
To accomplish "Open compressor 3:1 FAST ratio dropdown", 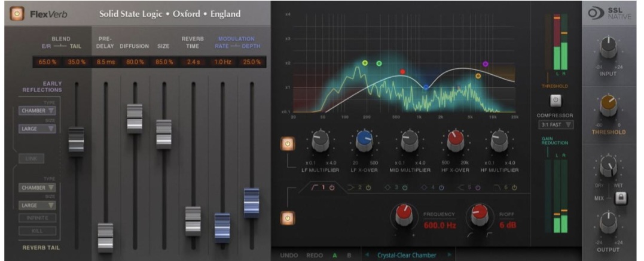I will (556, 125).
